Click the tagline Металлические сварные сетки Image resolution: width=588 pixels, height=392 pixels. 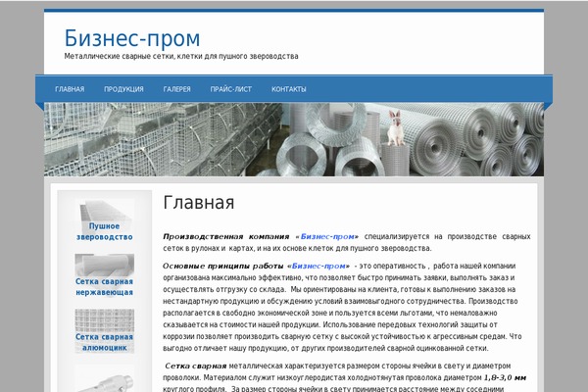click(181, 56)
